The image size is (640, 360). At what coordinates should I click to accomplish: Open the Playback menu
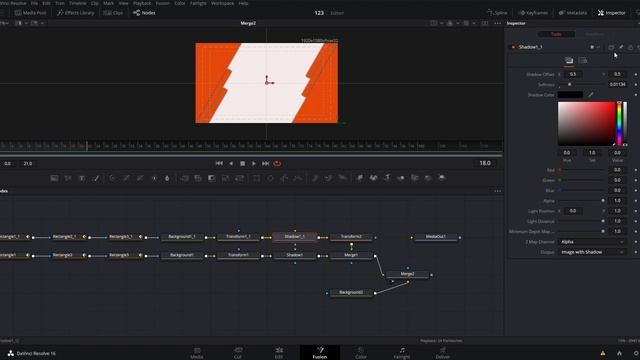pos(142,3)
